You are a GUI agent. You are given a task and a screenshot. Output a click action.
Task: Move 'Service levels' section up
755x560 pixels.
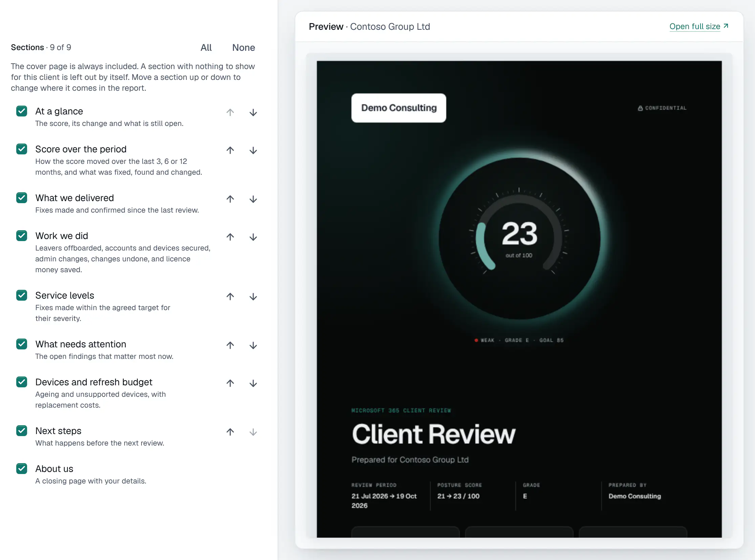[230, 297]
